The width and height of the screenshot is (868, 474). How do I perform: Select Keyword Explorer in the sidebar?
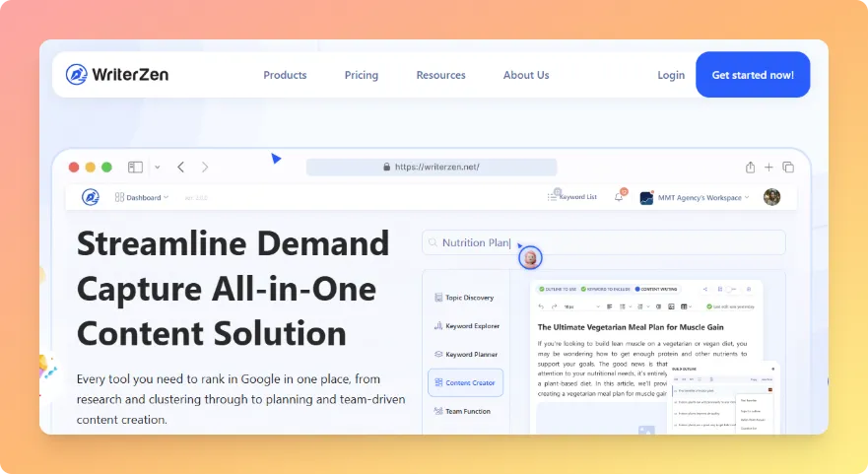pos(467,325)
